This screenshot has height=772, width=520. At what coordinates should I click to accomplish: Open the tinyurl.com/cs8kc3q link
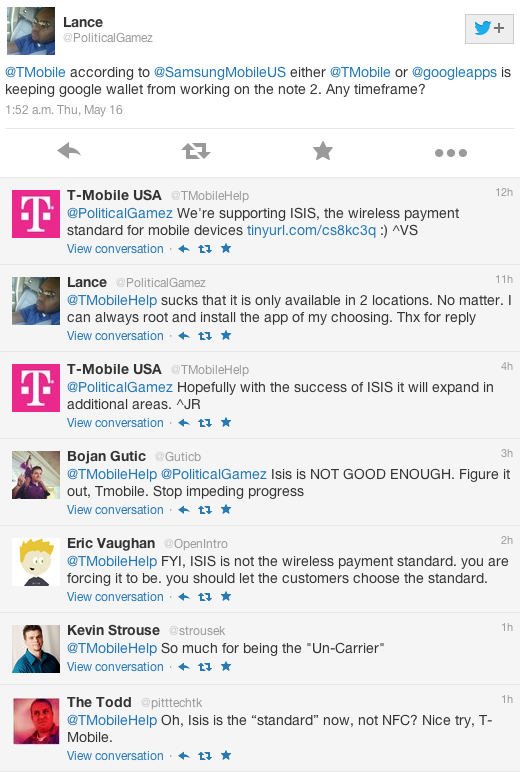(311, 230)
